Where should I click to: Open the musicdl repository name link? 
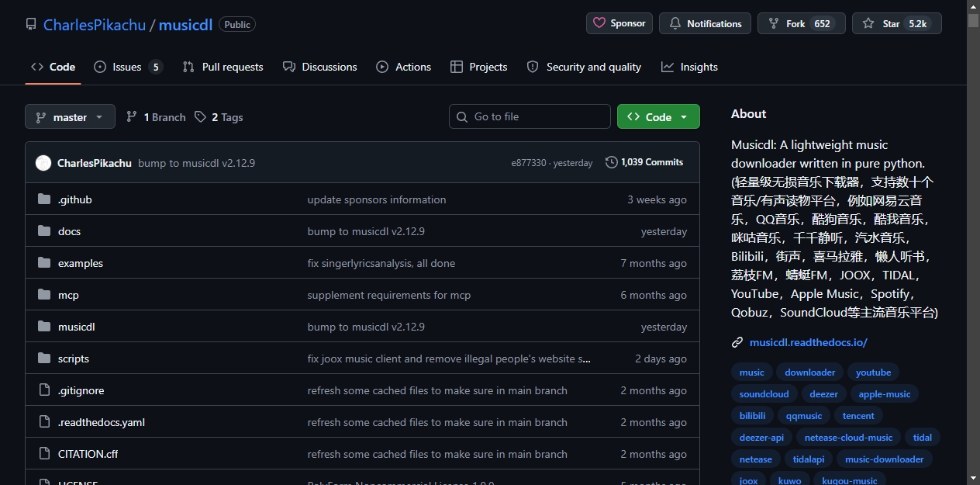coord(185,24)
